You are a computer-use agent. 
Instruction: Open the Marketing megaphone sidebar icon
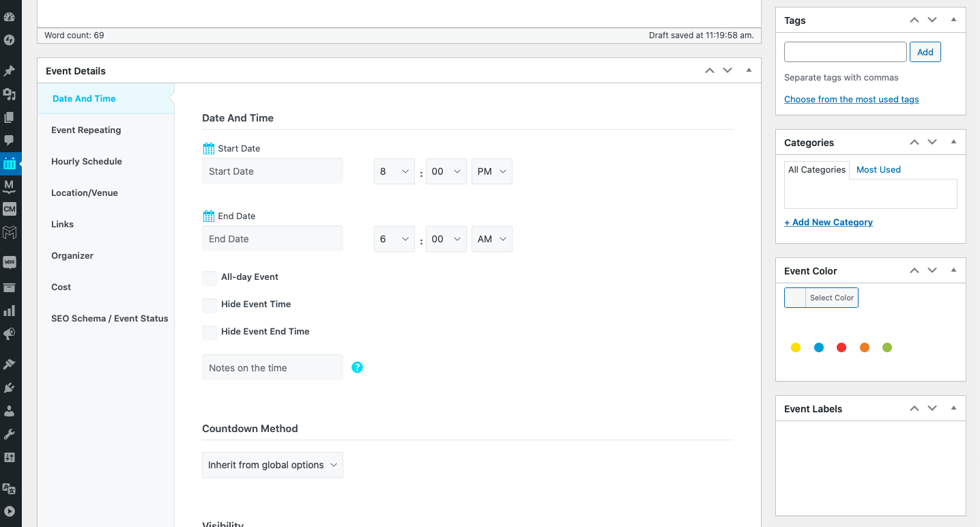pyautogui.click(x=10, y=334)
